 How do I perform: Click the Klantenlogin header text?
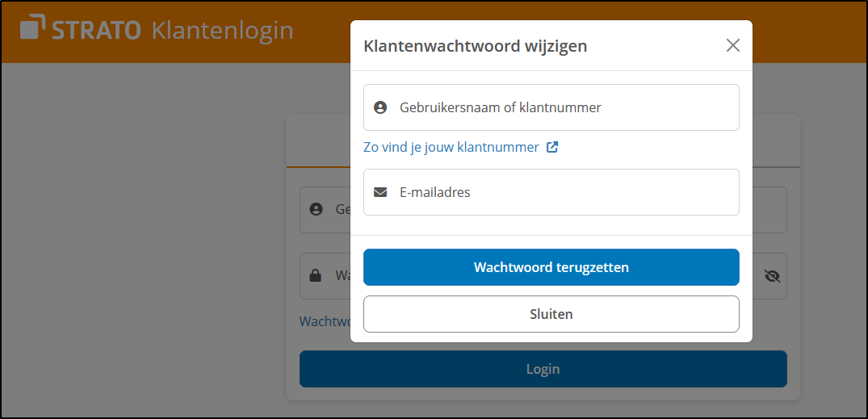click(x=222, y=31)
